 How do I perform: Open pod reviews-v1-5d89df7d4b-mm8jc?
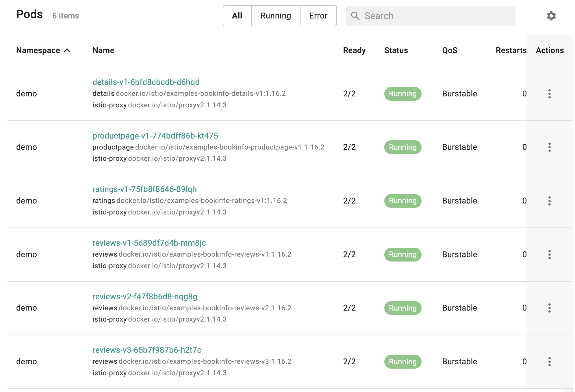[x=149, y=243]
